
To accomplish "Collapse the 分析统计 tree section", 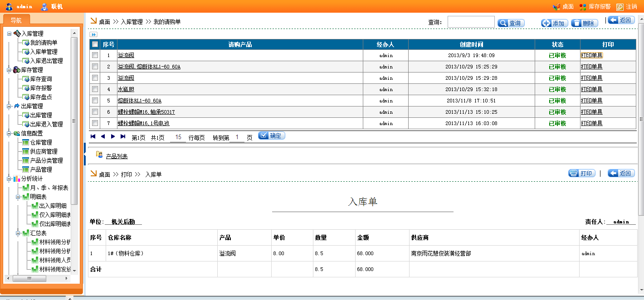I will pos(9,179).
